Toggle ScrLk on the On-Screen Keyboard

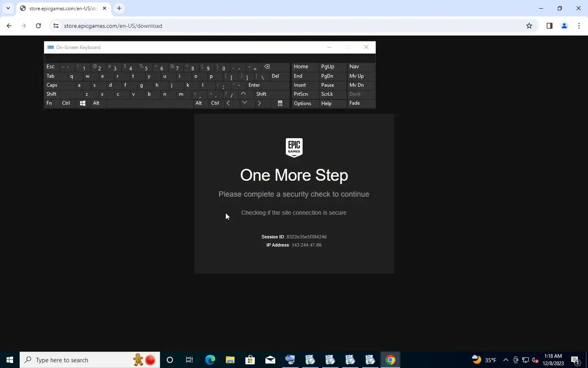coord(332,94)
